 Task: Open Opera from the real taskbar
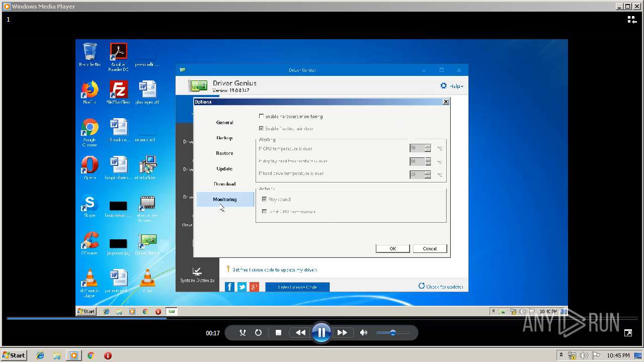click(x=108, y=355)
